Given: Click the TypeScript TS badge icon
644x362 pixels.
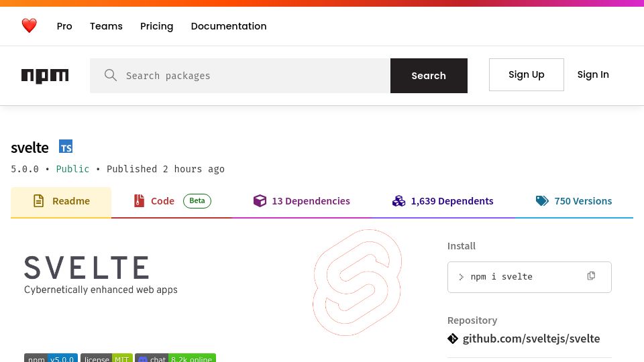Looking at the screenshot, I should 66,147.
